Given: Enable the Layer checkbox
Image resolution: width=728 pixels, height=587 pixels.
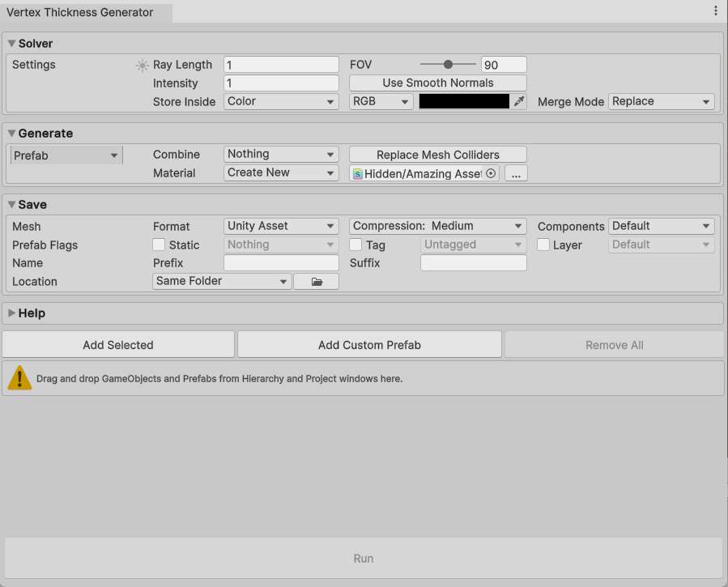Looking at the screenshot, I should click(x=543, y=245).
